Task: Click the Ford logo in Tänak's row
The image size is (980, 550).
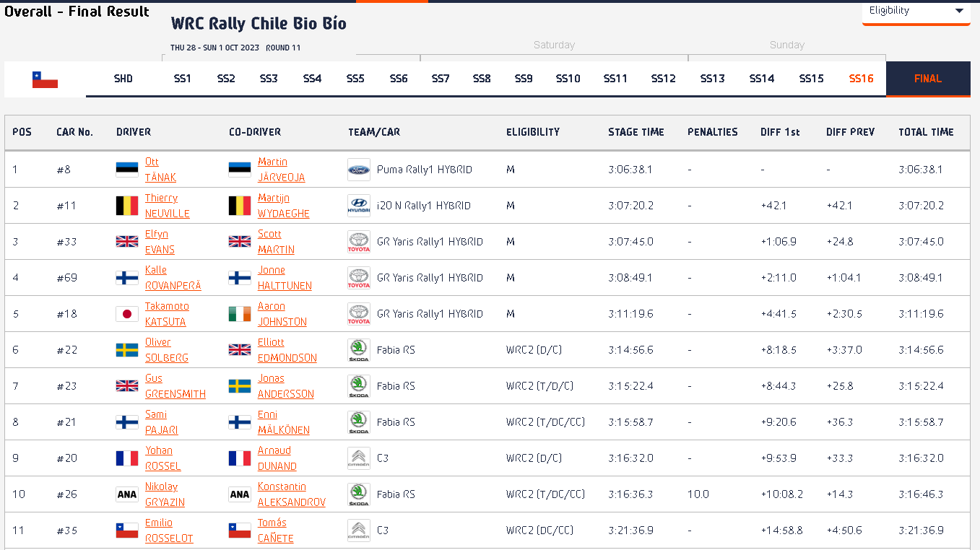Action: pos(359,170)
